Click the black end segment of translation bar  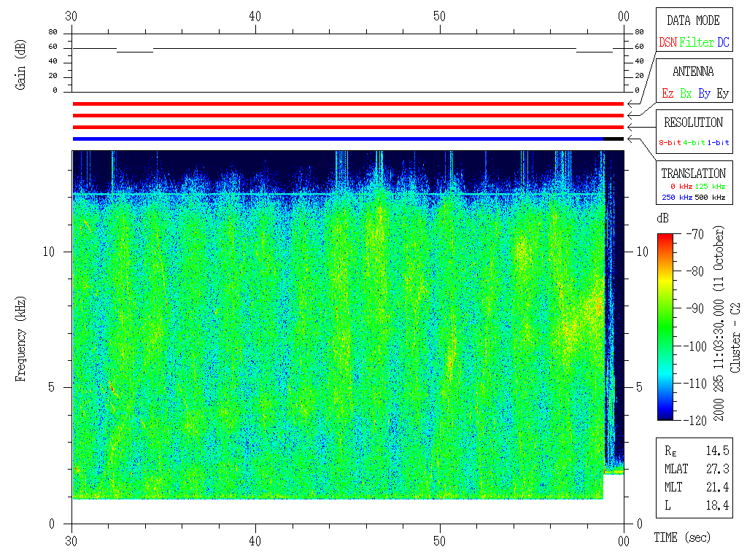pyautogui.click(x=614, y=139)
